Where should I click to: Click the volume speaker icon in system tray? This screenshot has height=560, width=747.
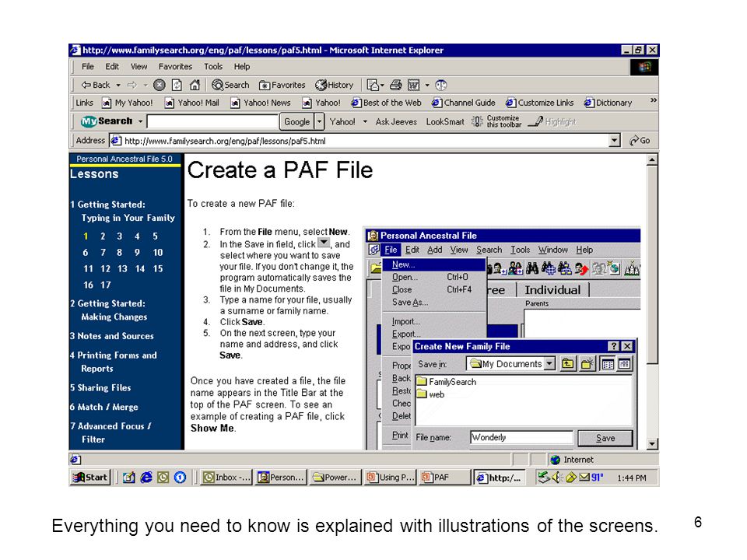(556, 477)
